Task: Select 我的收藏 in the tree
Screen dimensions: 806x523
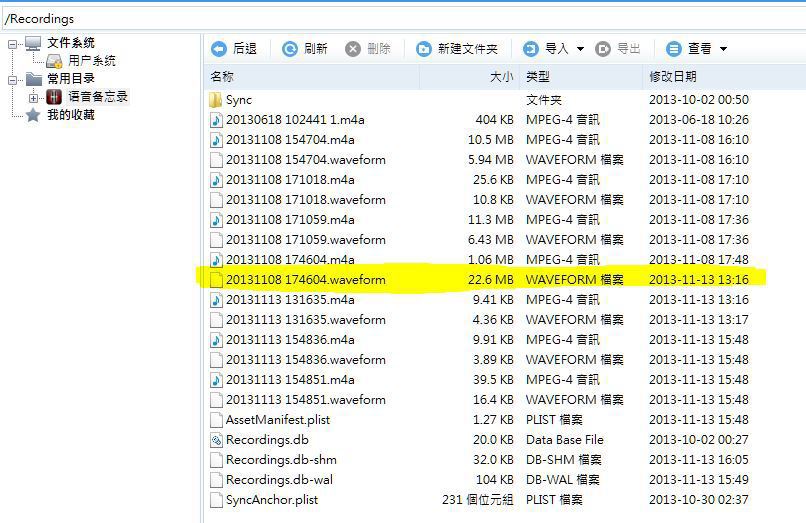Action: coord(71,114)
